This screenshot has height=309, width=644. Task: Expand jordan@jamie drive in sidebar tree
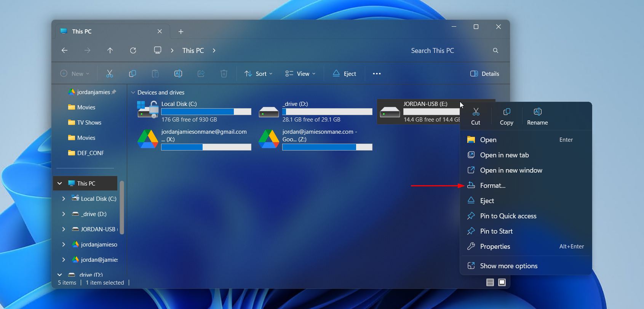(64, 259)
